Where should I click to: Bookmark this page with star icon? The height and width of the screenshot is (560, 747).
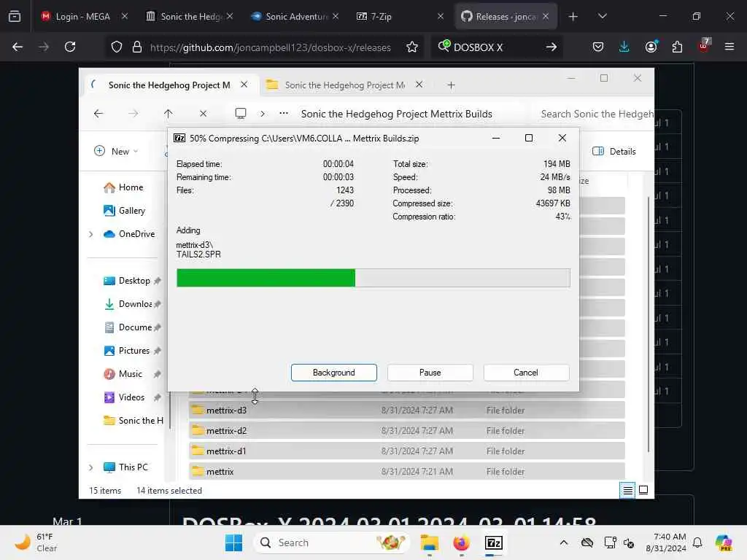(x=412, y=47)
